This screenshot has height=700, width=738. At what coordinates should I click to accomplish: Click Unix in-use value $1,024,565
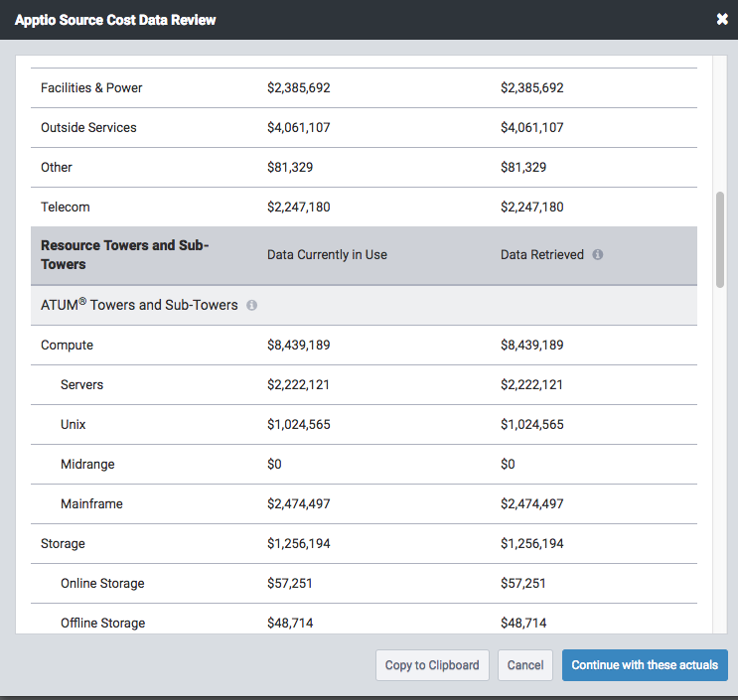coord(299,424)
